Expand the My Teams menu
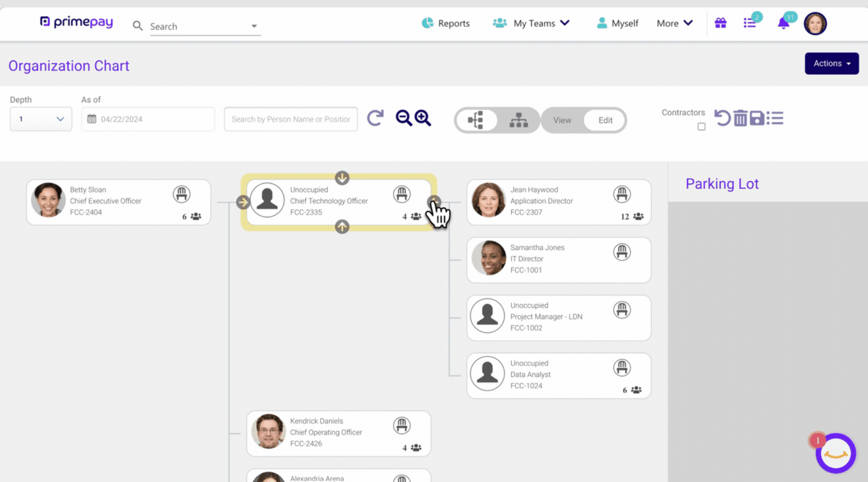Screen dimensions: 868x482 tap(531, 23)
